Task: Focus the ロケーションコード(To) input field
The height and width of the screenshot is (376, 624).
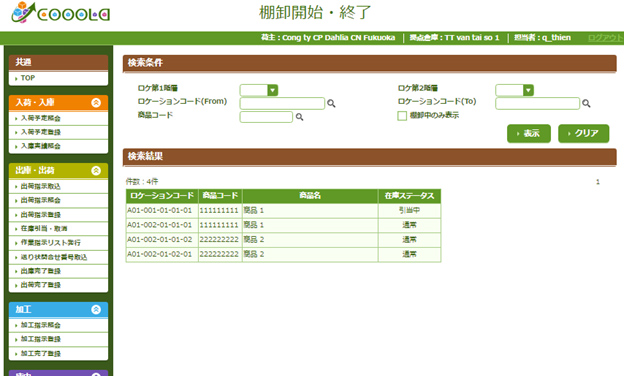Action: pyautogui.click(x=538, y=103)
